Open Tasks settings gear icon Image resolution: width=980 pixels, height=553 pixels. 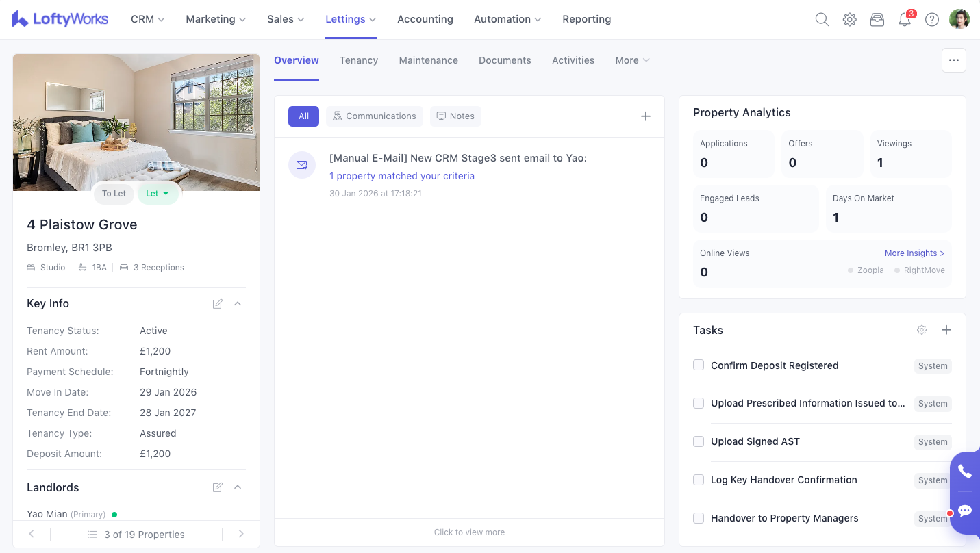[922, 330]
